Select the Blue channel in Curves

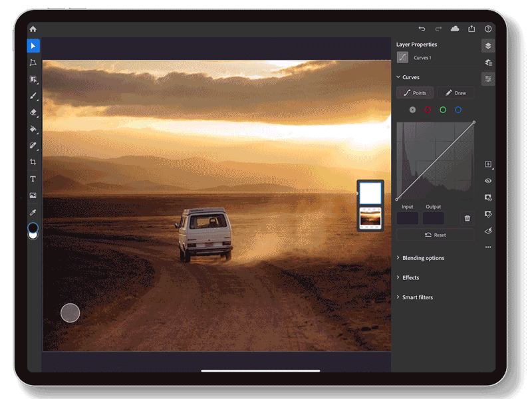(x=458, y=110)
